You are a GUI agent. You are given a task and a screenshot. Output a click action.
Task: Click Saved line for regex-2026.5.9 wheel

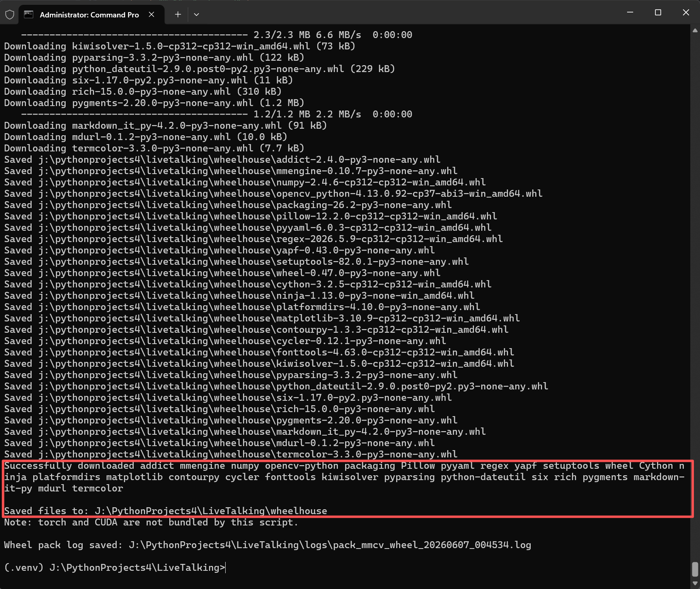[x=253, y=239]
